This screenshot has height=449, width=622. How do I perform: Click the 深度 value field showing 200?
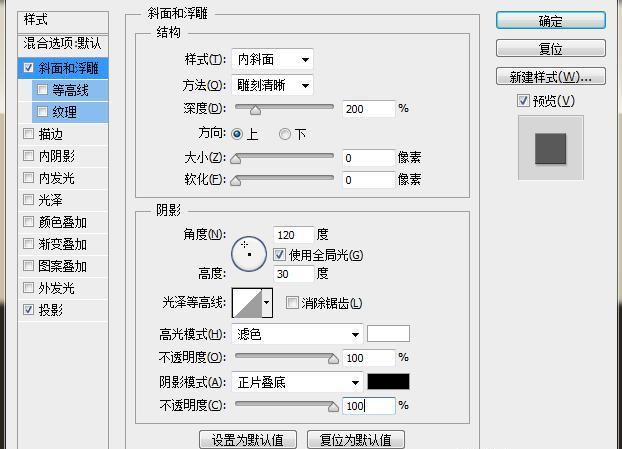[369, 109]
